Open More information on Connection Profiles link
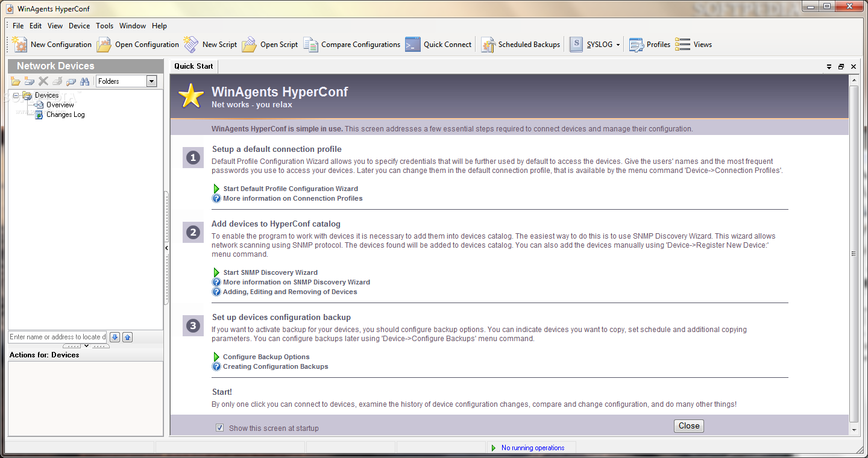868x458 pixels. [x=293, y=198]
